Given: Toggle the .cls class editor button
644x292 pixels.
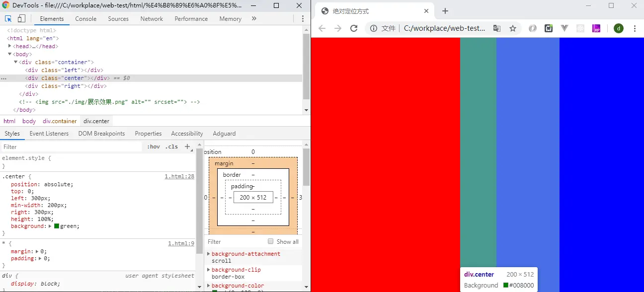Looking at the screenshot, I should (x=171, y=146).
